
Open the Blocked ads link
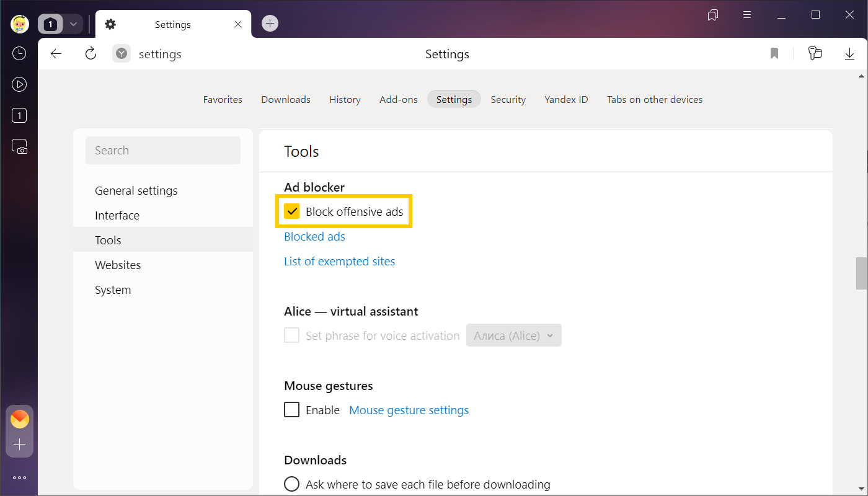point(314,236)
